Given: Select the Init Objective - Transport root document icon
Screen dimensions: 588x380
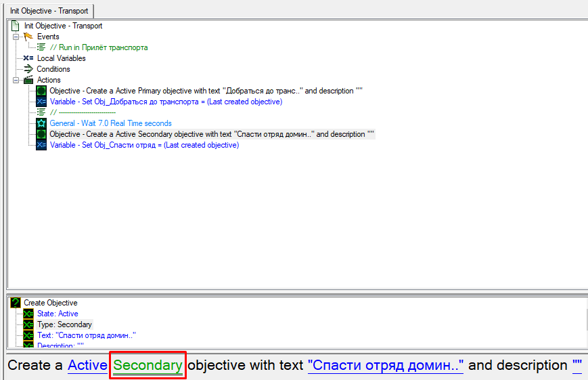Looking at the screenshot, I should [16, 26].
